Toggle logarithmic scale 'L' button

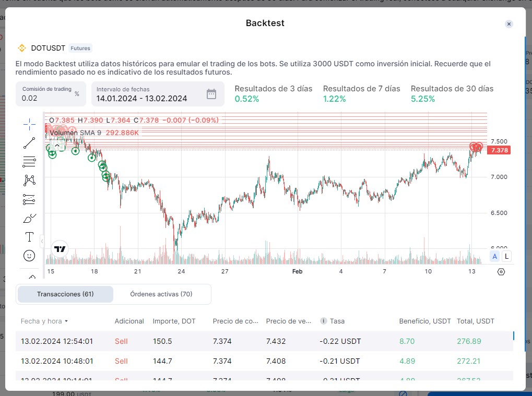point(506,256)
